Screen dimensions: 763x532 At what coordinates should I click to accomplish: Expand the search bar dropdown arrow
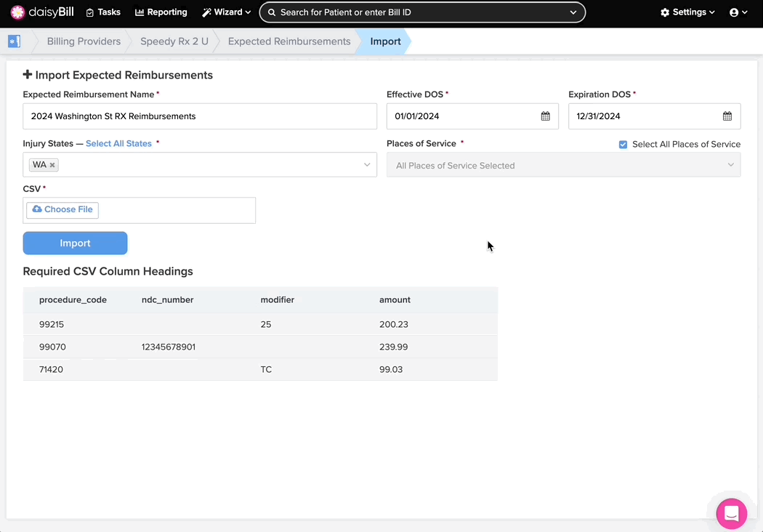(573, 12)
